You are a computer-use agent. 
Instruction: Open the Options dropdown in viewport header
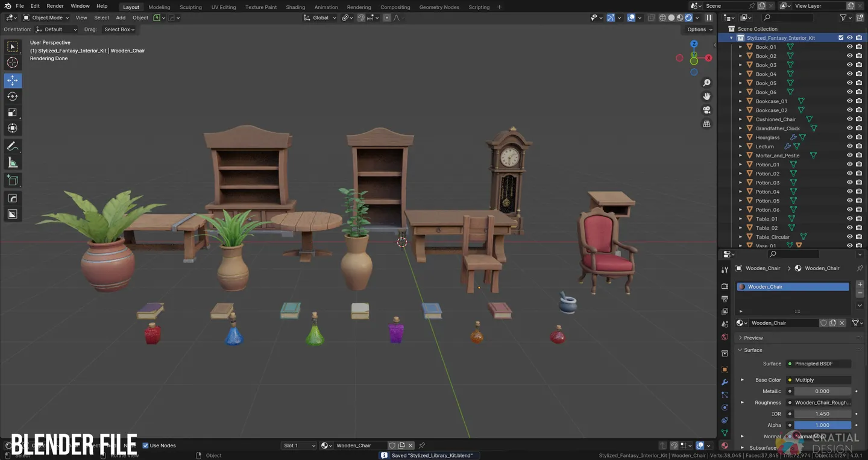(x=699, y=30)
